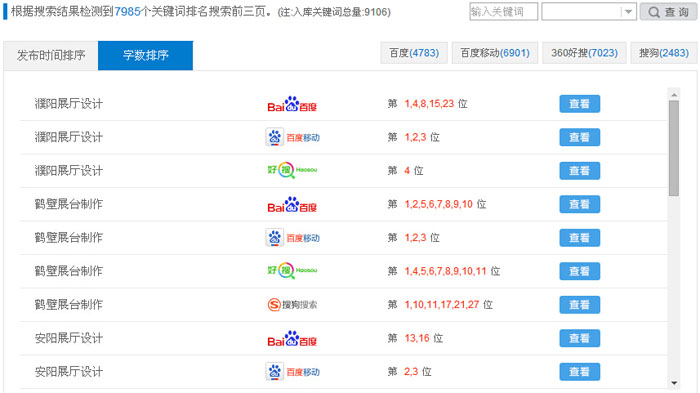Click the Baidu logo in first 濮阳展厅设计 row

coord(292,104)
